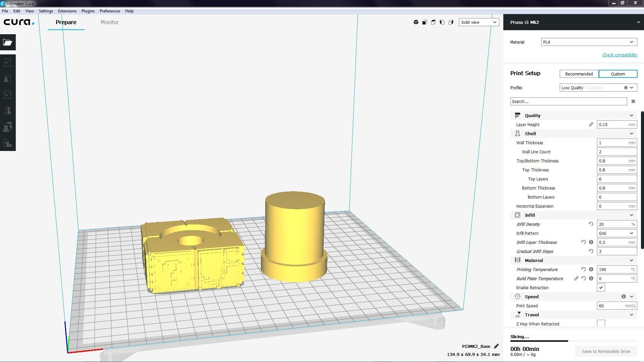The width and height of the screenshot is (644, 362).
Task: Switch to top camera view icon
Action: coord(433,22)
